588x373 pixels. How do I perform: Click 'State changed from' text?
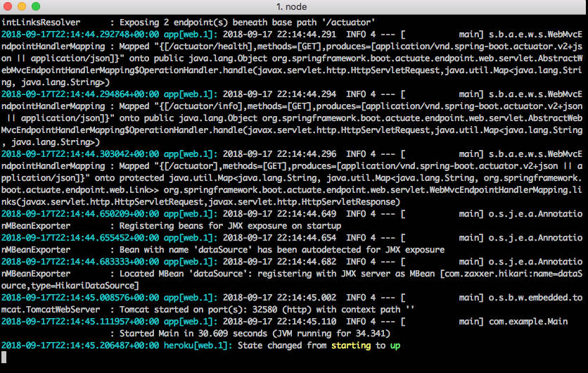[x=282, y=346]
